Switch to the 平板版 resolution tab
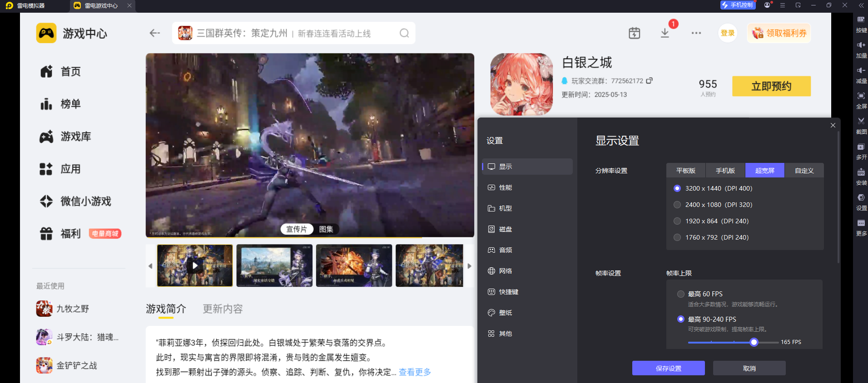The image size is (868, 383). pyautogui.click(x=686, y=170)
